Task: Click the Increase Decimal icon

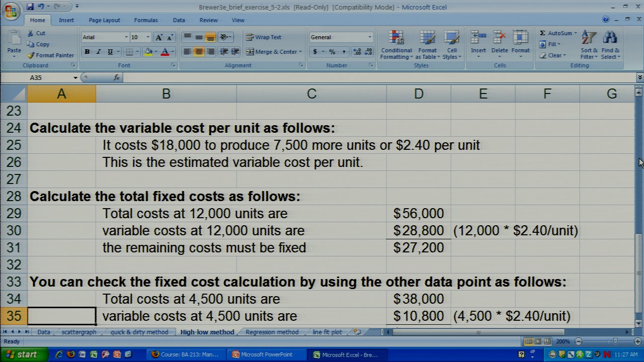Action: point(357,52)
